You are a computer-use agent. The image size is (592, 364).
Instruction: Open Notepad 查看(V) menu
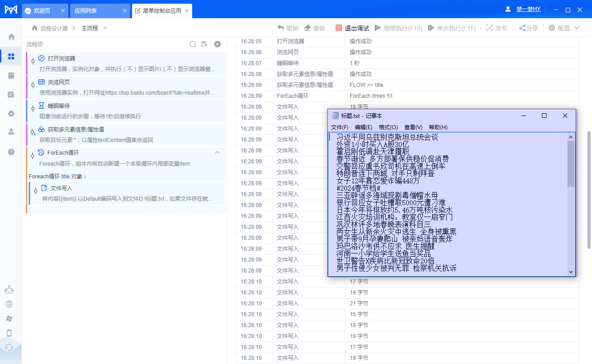click(x=413, y=127)
